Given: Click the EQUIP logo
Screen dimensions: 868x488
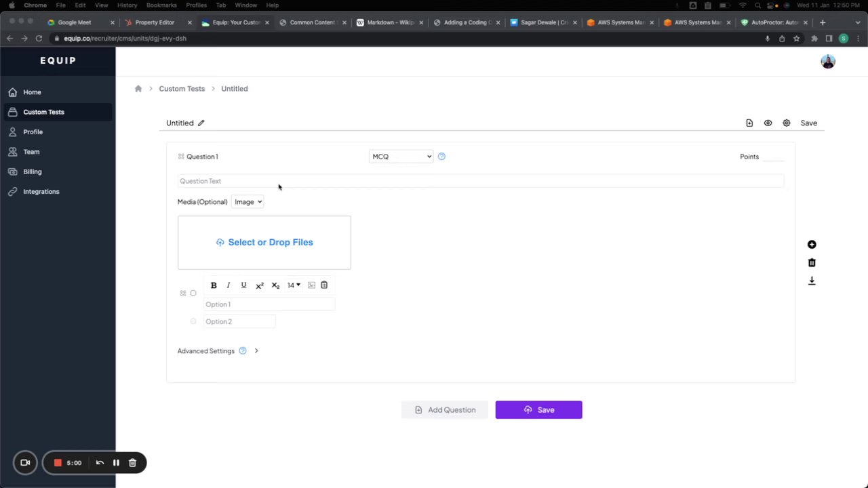Looking at the screenshot, I should (58, 60).
